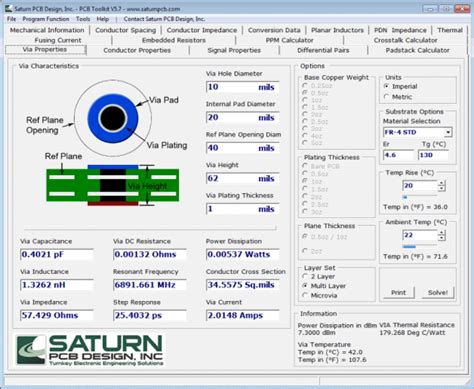The image size is (474, 389).
Task: Click the Step Response result 25.4032 ps
Action: [150, 315]
